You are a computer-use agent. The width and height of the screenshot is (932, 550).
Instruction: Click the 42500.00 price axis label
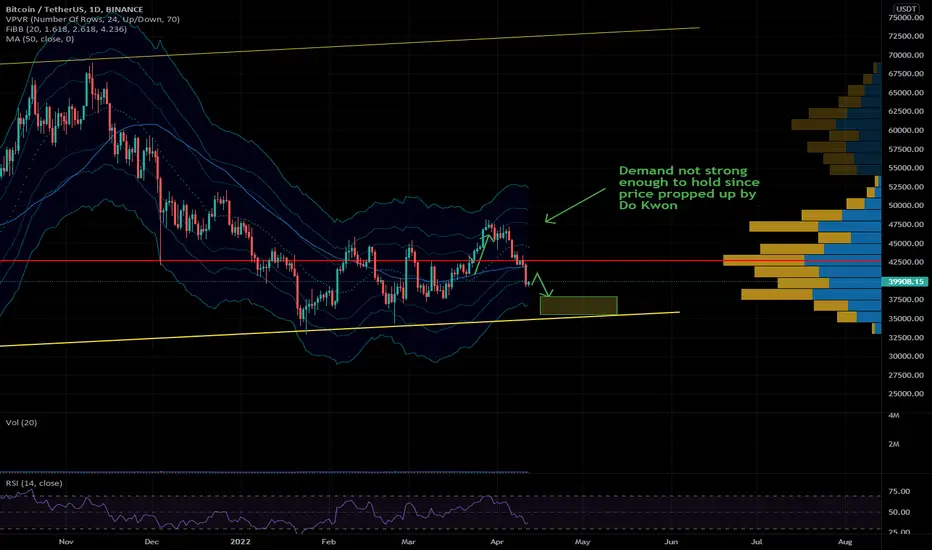click(x=906, y=262)
